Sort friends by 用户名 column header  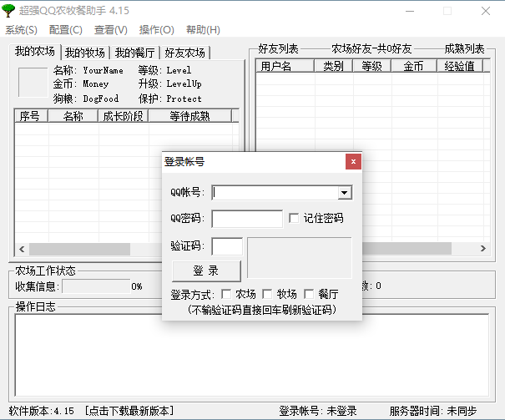(285, 66)
